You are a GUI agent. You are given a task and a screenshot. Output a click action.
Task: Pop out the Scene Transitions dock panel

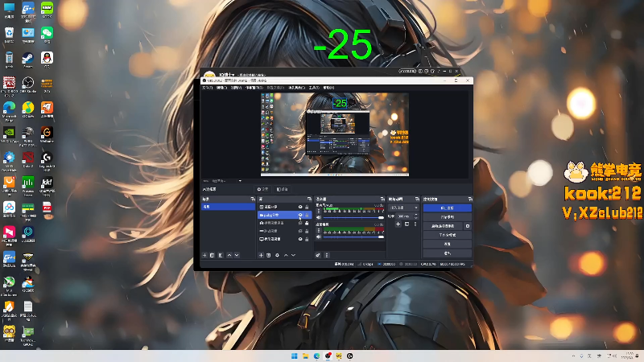(417, 199)
